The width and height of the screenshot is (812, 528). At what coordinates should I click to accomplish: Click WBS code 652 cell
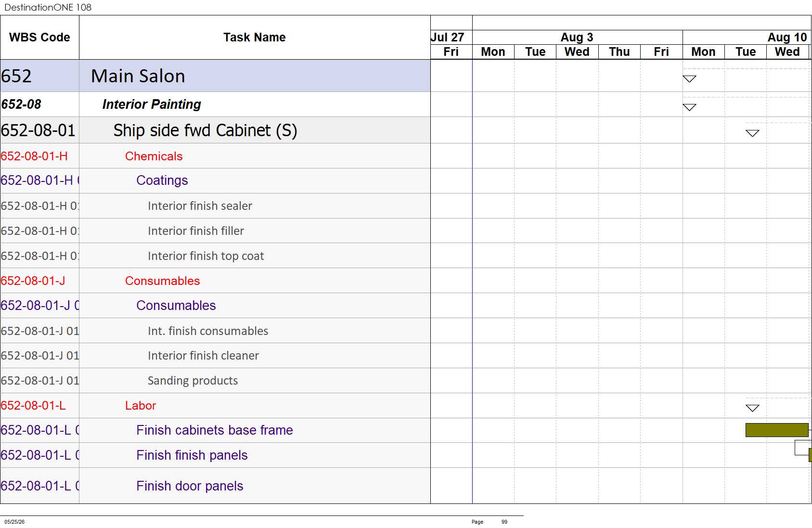coord(39,76)
